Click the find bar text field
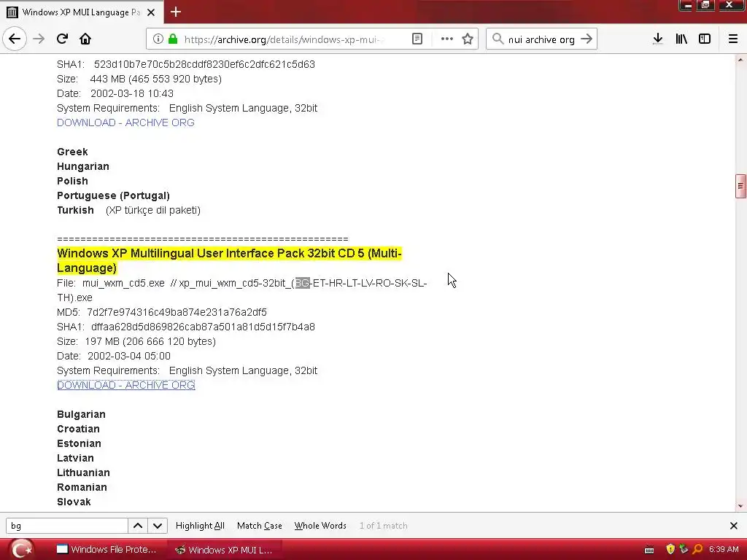This screenshot has width=747, height=560. [x=66, y=526]
